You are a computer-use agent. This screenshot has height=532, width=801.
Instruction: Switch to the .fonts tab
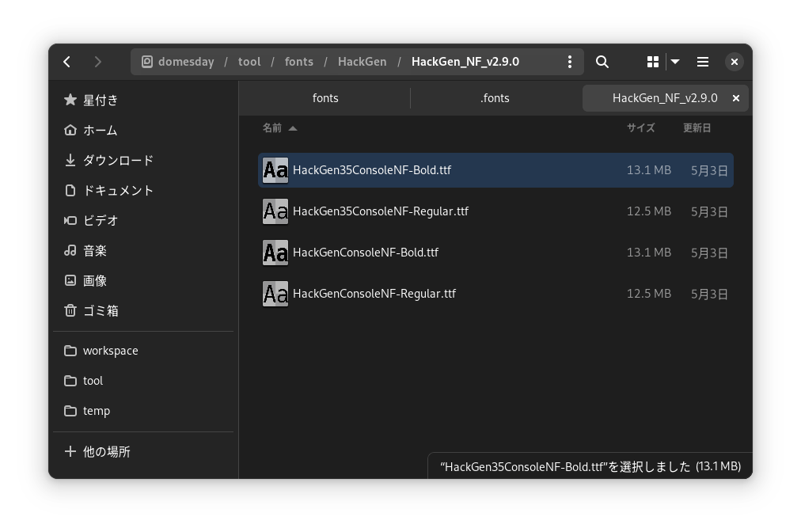click(495, 98)
